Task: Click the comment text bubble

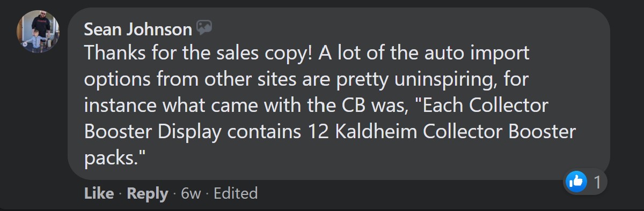Action: pyautogui.click(x=339, y=93)
